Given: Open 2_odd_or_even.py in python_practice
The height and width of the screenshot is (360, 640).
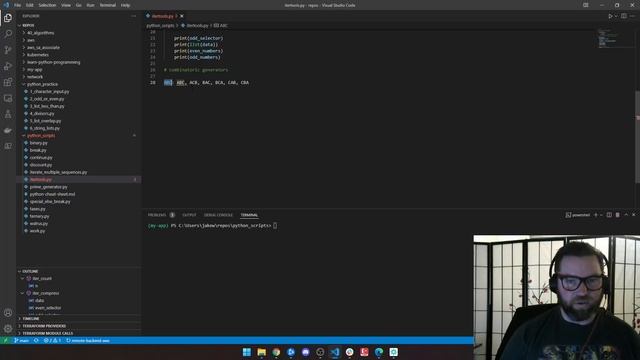Looking at the screenshot, I should point(47,99).
